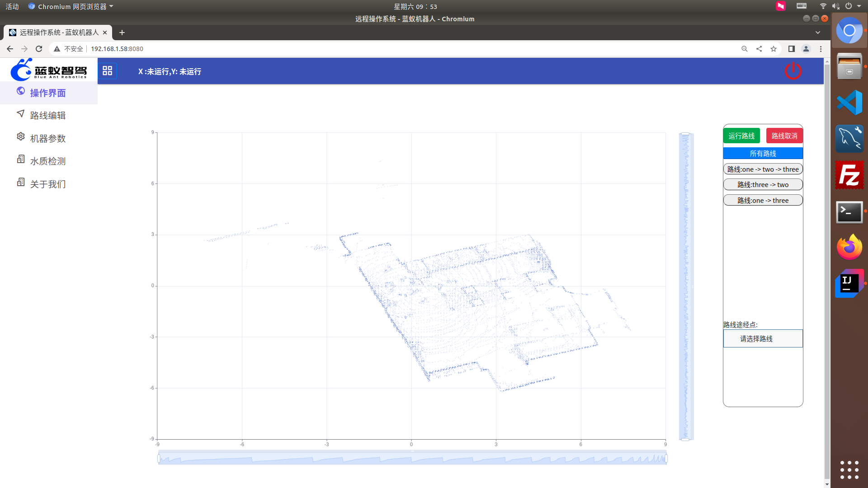The width and height of the screenshot is (868, 488).
Task: Click the green 运行路线 button
Action: 741,136
